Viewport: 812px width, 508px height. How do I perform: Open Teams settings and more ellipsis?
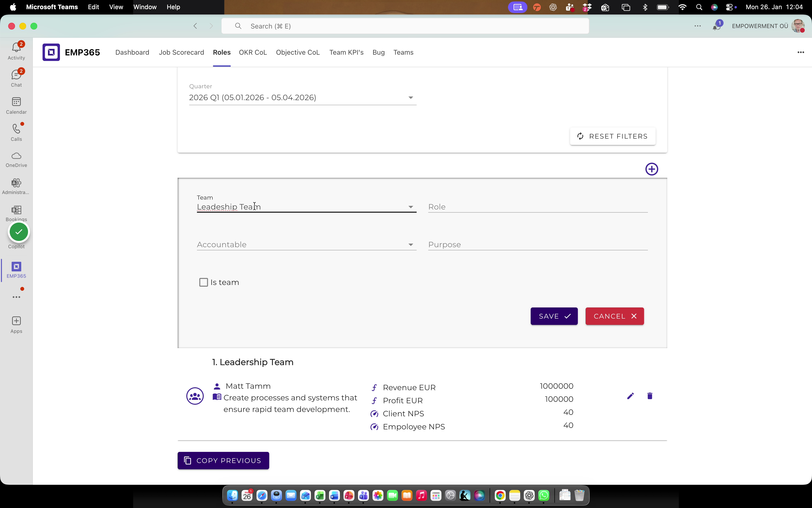coord(698,26)
